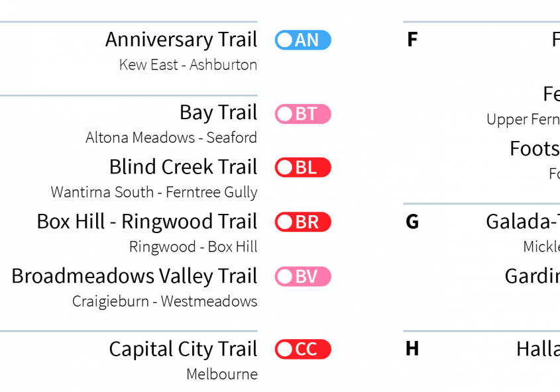Open the Bay Trail entry
This screenshot has height=392, width=560.
pos(218,113)
